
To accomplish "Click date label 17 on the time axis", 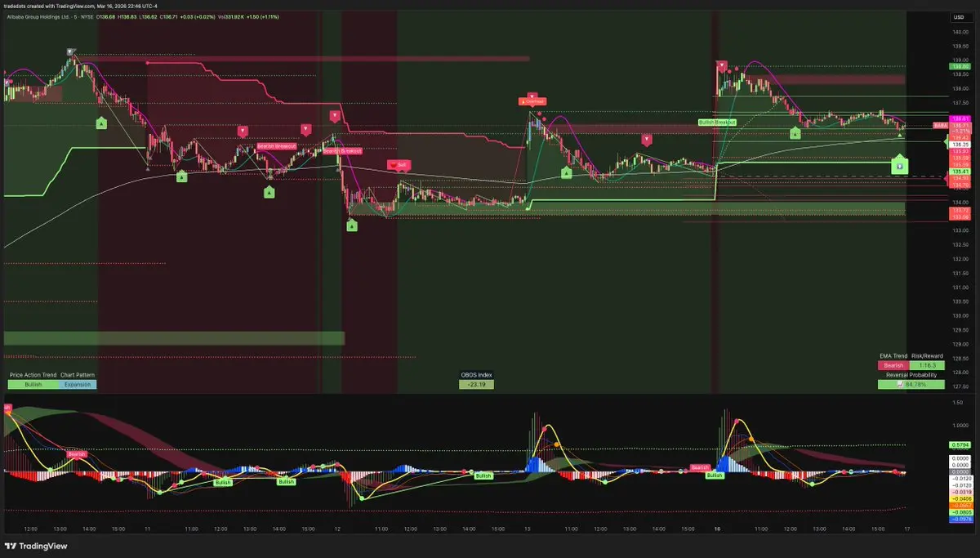I will pos(908,529).
